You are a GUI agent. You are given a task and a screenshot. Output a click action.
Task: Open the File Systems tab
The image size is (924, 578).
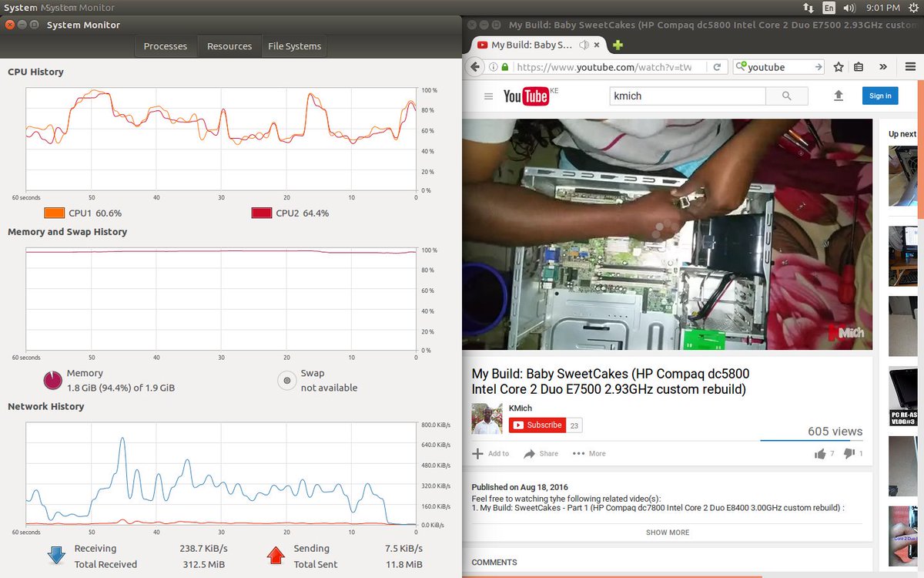[x=294, y=46]
